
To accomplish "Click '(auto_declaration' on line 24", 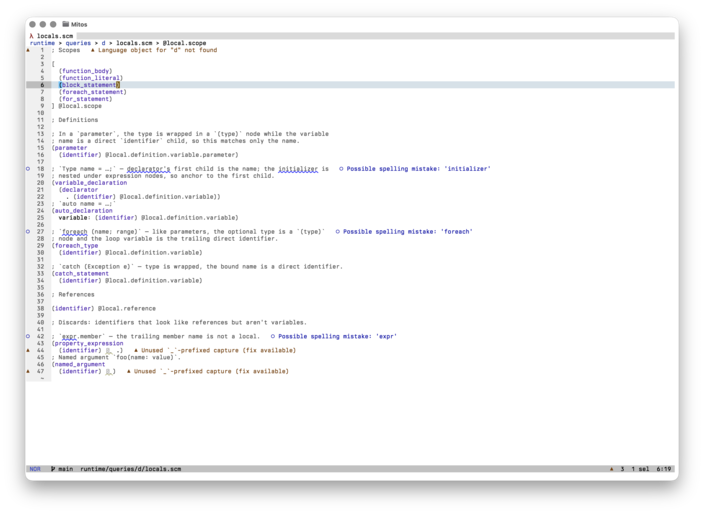I will coord(82,211).
